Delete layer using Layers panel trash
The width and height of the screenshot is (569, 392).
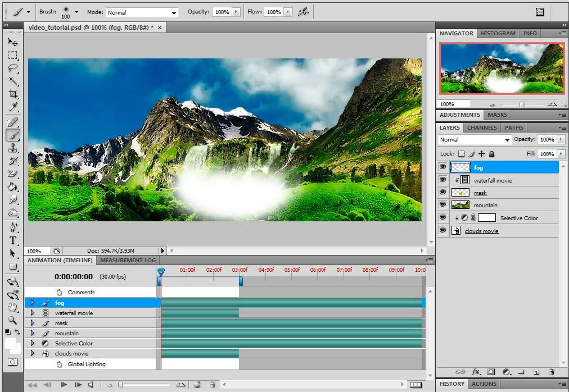552,372
